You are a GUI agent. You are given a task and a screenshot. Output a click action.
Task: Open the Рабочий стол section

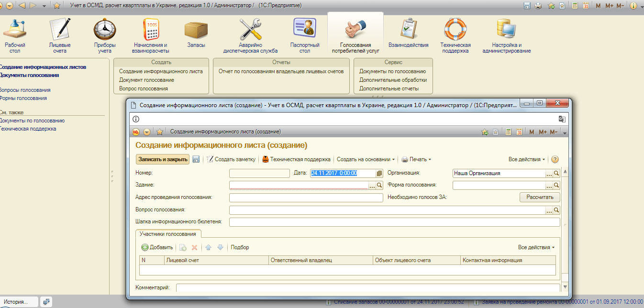tap(15, 36)
